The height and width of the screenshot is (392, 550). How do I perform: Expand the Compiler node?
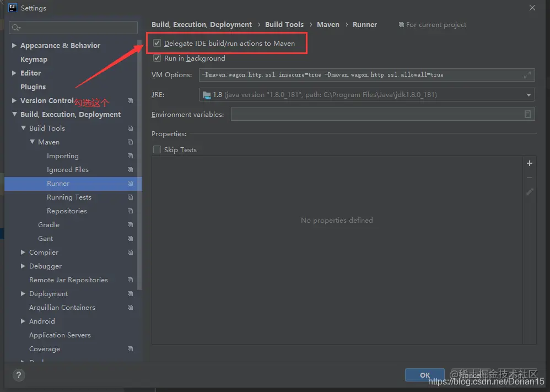point(23,252)
